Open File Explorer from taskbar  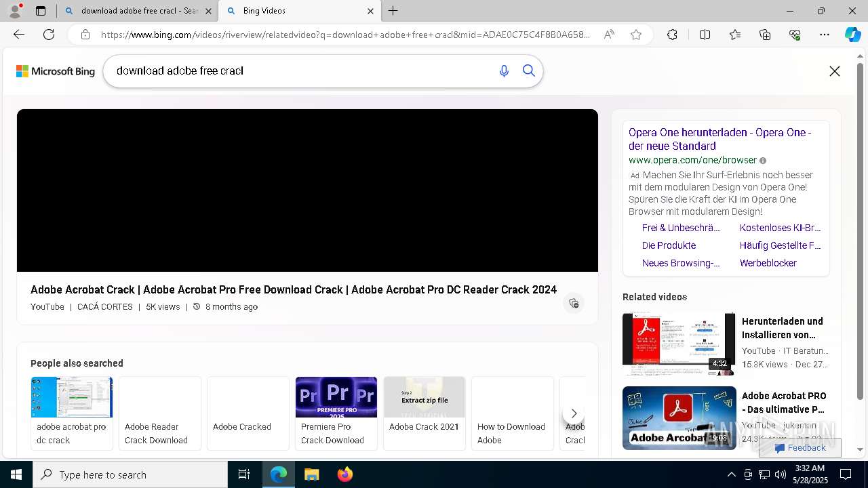click(311, 474)
